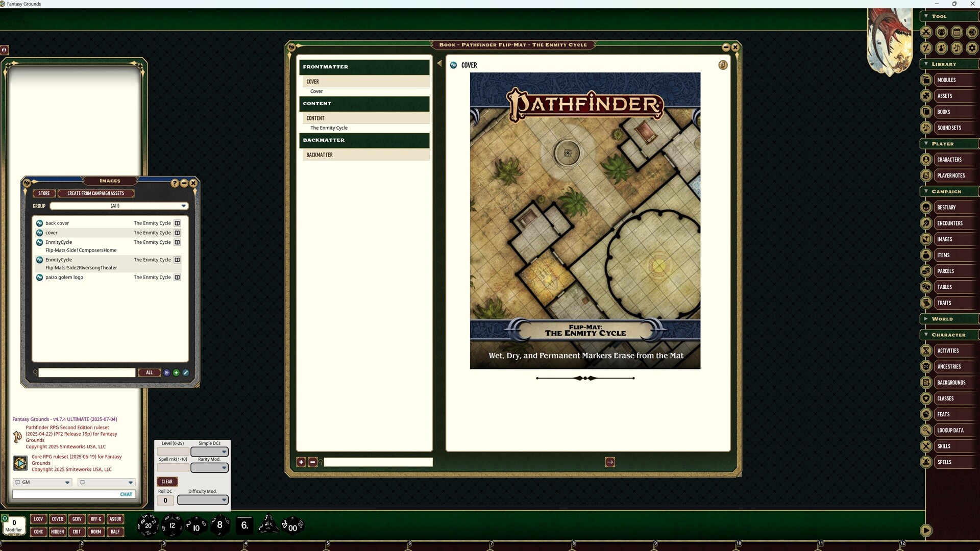The height and width of the screenshot is (551, 980).
Task: Open the Calendar tool
Action: (957, 32)
